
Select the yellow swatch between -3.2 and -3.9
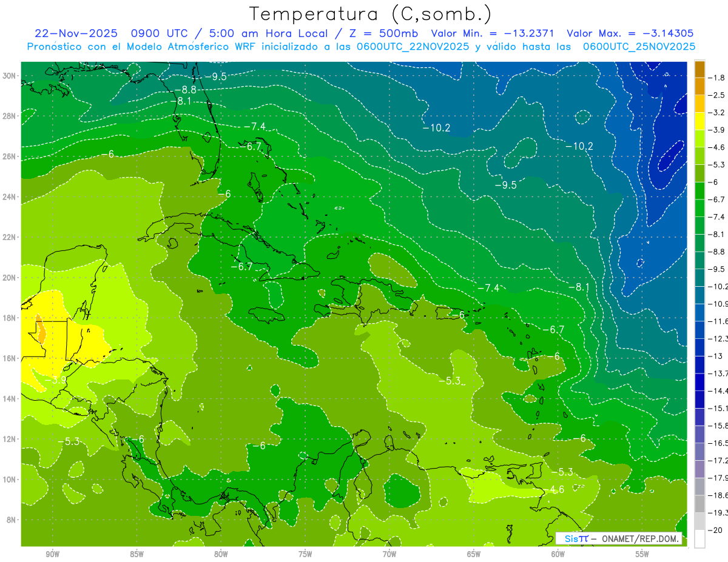[699, 121]
